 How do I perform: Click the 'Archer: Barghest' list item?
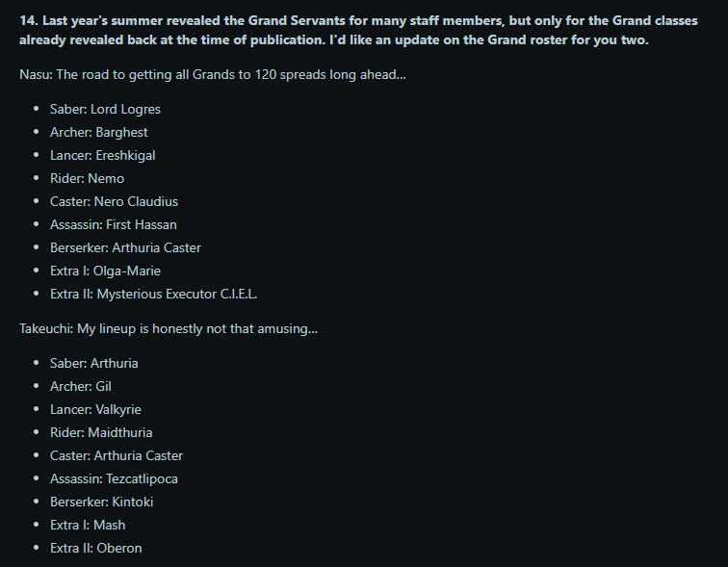tap(99, 132)
